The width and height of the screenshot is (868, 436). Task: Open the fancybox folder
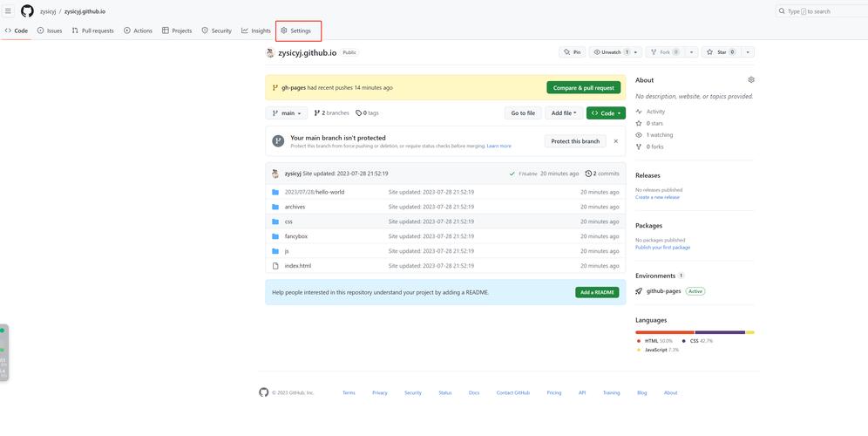[296, 236]
